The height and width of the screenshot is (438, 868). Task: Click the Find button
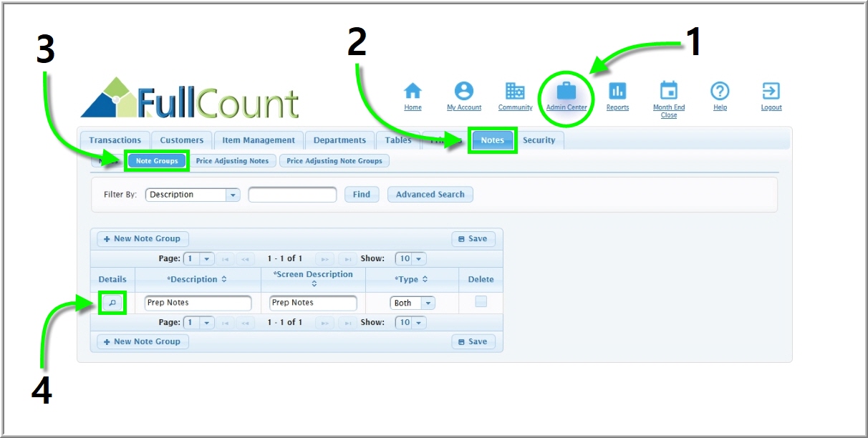click(362, 195)
